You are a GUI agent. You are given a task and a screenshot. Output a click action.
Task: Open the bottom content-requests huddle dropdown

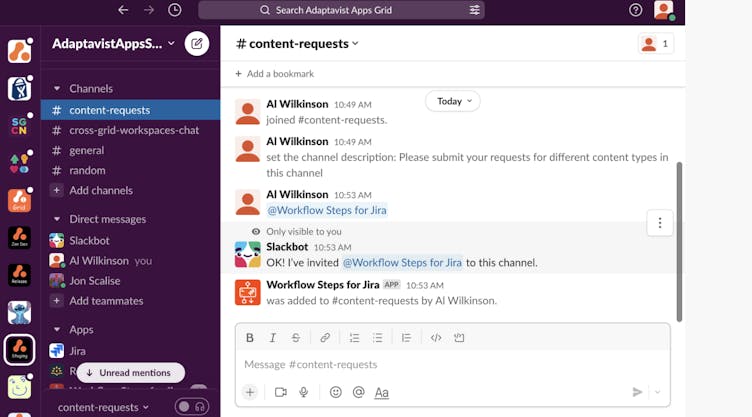pos(104,407)
